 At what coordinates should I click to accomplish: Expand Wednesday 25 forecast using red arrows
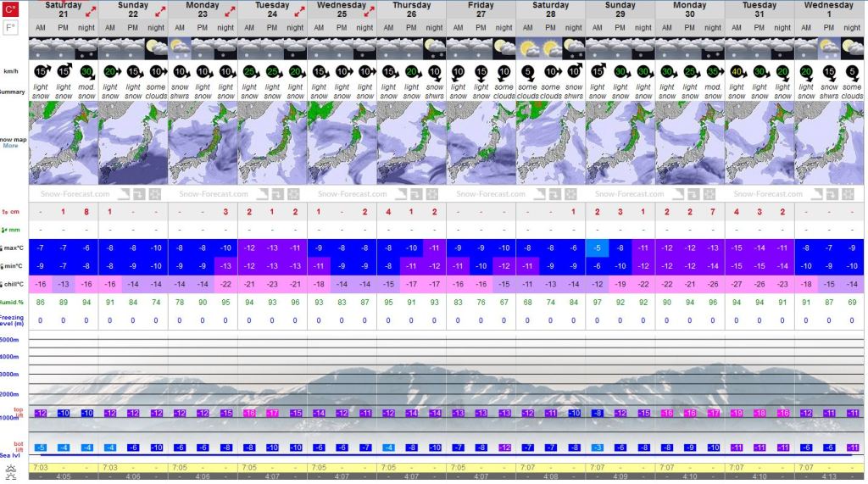coord(369,10)
